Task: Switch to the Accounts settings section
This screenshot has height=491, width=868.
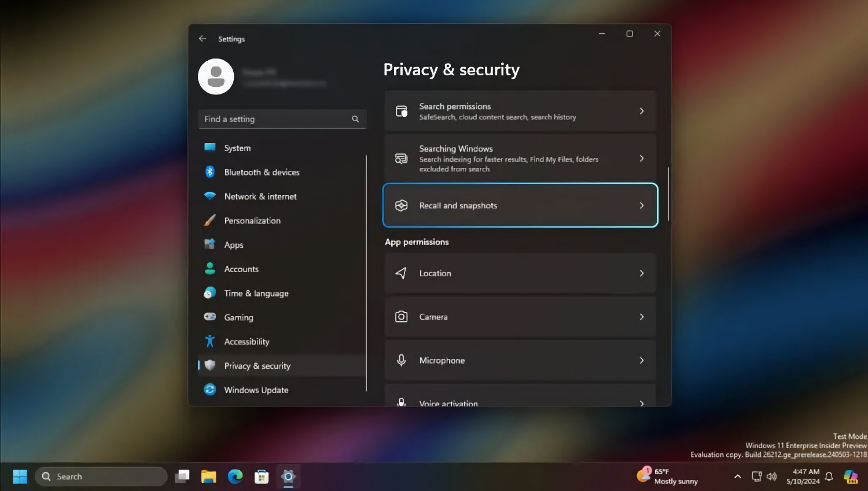Action: click(241, 269)
